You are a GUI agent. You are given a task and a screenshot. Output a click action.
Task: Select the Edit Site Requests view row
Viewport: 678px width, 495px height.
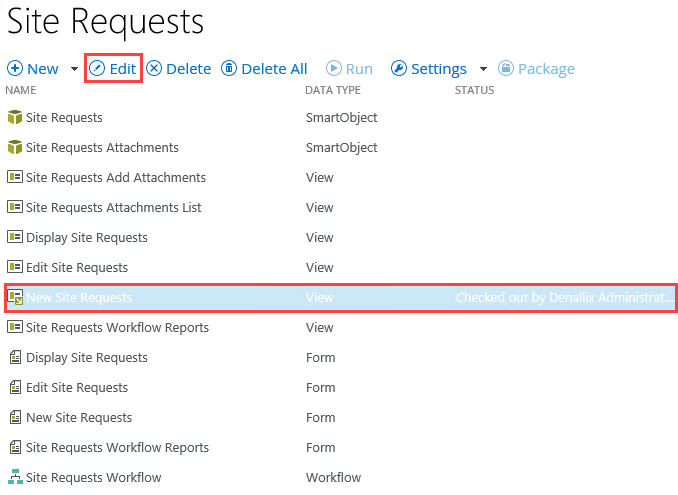[x=77, y=268]
